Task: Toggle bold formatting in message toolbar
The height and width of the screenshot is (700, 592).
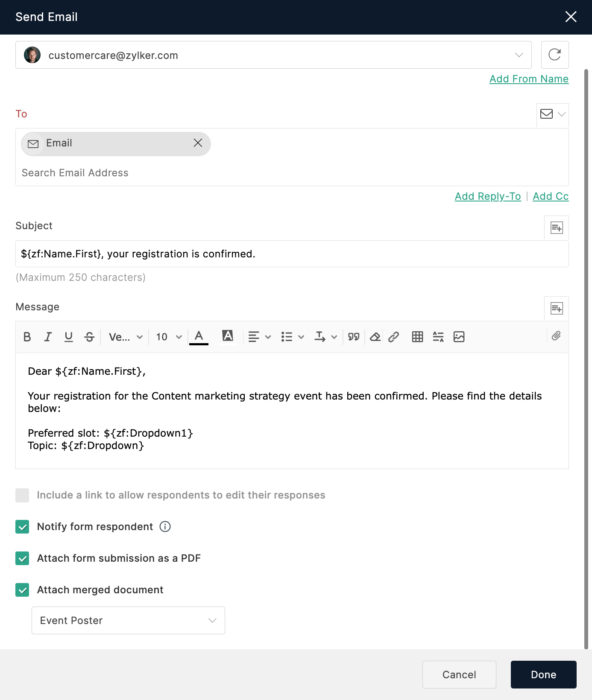Action: point(27,337)
